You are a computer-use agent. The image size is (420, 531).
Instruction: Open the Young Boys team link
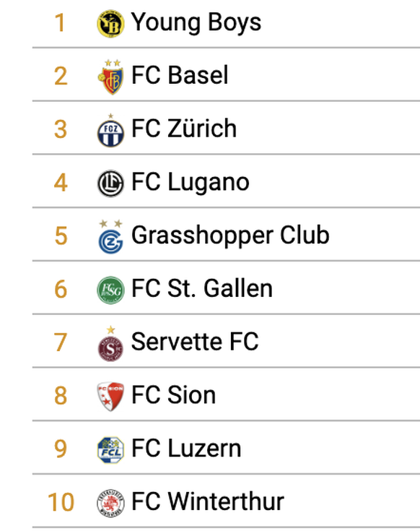coord(196,23)
